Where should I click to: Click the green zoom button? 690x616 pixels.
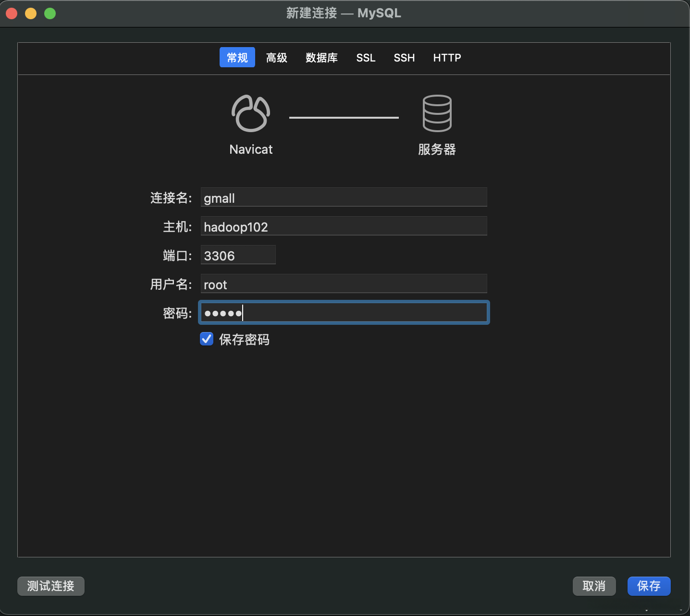click(49, 13)
